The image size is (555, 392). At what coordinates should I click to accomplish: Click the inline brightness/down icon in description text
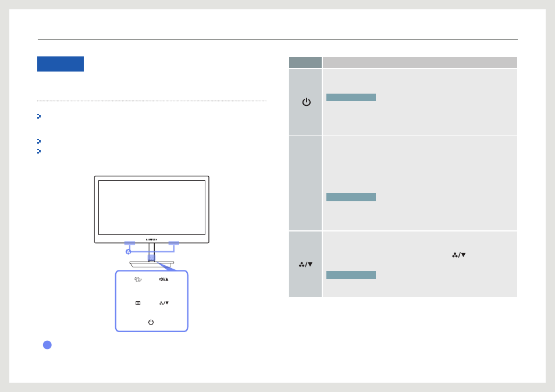click(459, 255)
